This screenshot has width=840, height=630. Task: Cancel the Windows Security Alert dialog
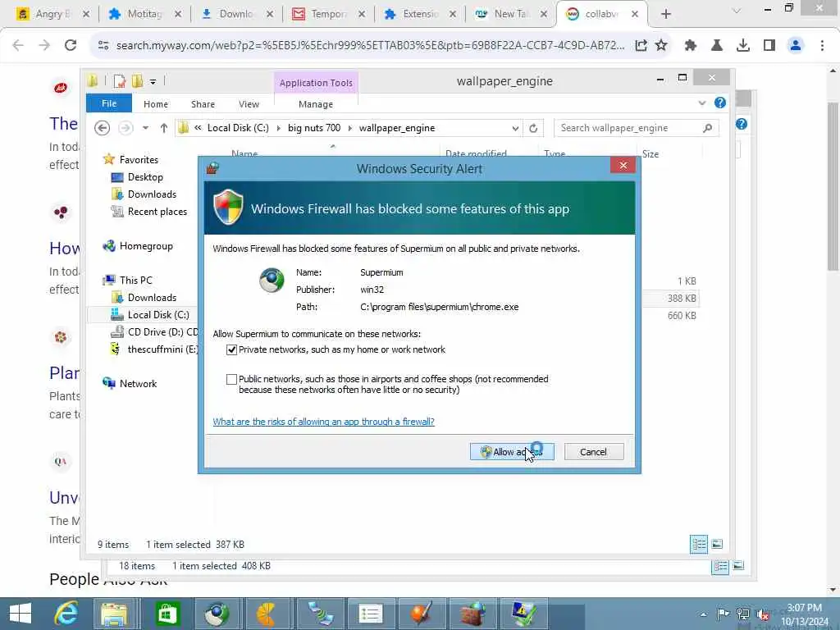tap(594, 452)
